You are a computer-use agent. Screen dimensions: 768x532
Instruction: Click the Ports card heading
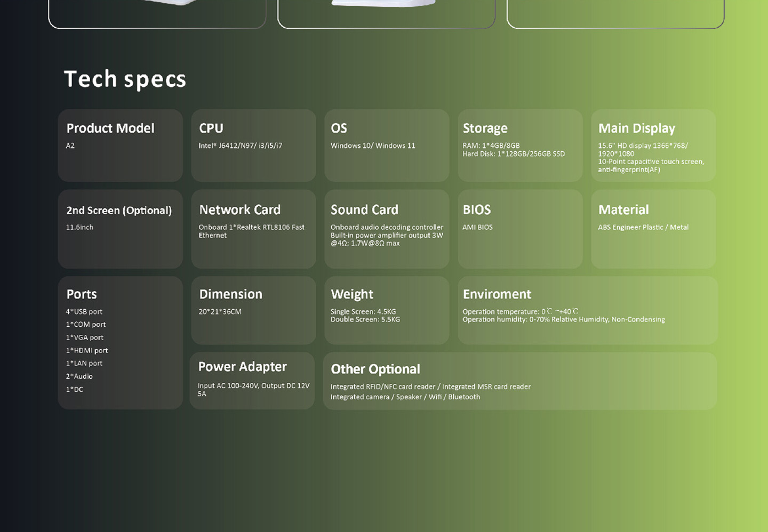(x=82, y=294)
